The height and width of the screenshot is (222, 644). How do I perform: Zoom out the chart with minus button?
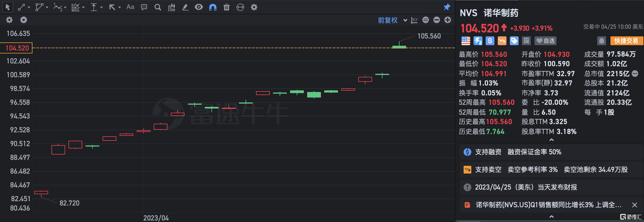tap(437, 20)
